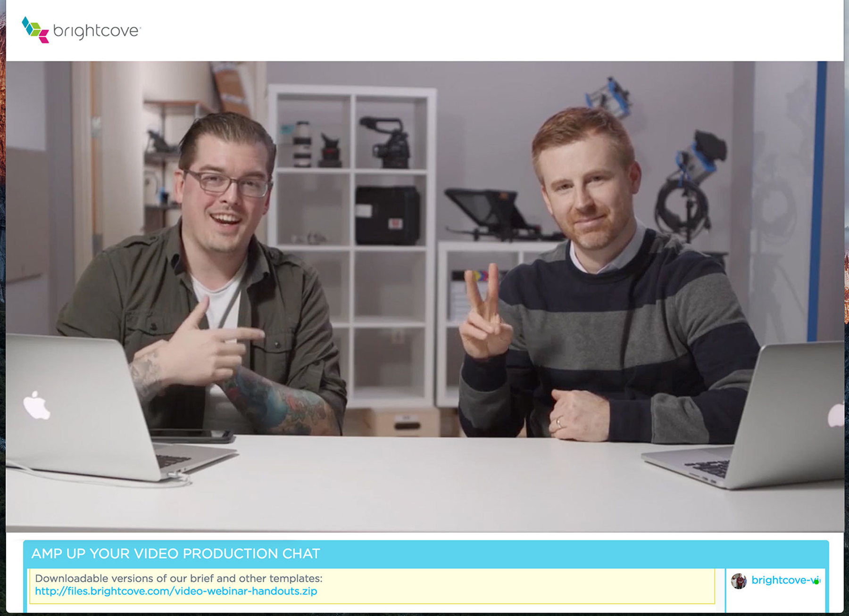This screenshot has width=849, height=616.
Task: Click the 'Downloadable versions of our brief' text
Action: click(178, 578)
